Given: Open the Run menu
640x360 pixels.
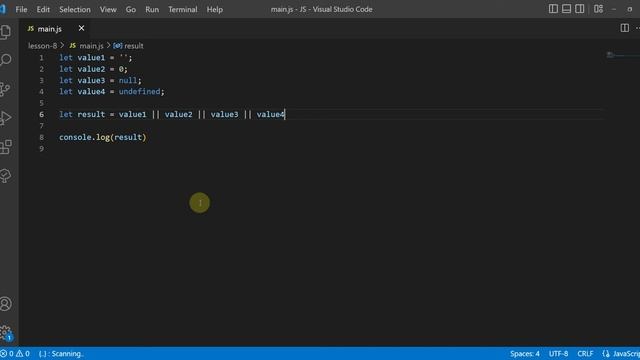Looking at the screenshot, I should (152, 9).
